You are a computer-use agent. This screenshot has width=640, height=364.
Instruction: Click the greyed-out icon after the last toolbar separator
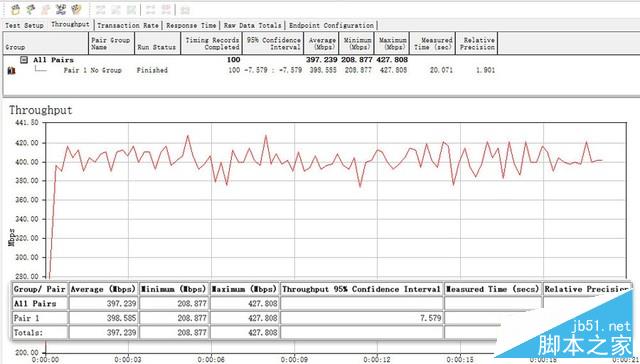[185, 10]
